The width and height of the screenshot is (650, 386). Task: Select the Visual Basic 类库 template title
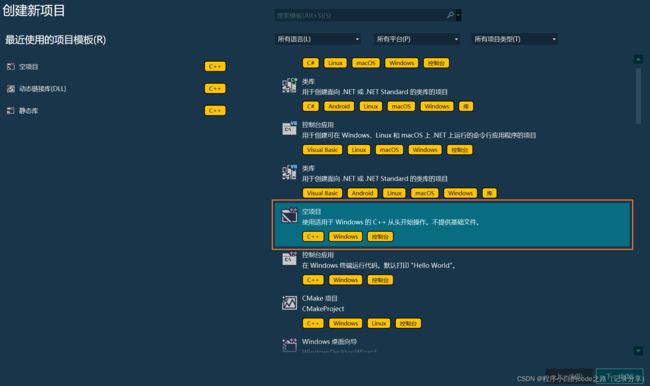tap(308, 168)
